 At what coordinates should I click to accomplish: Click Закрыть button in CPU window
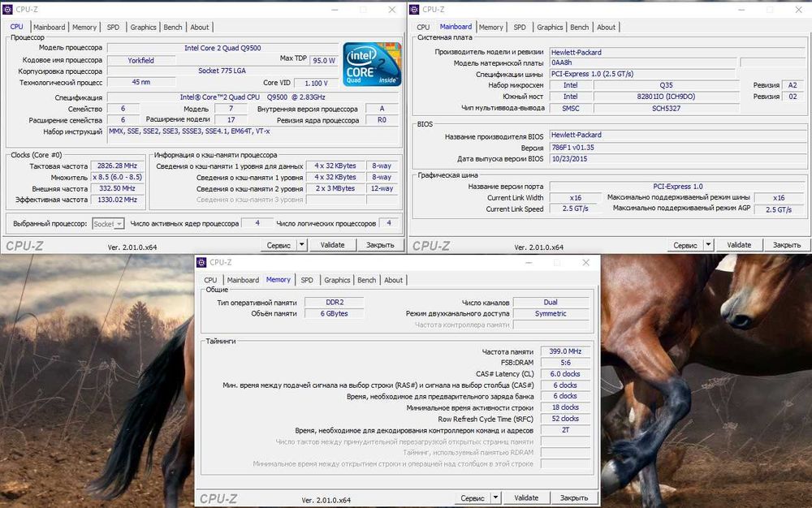coord(380,245)
